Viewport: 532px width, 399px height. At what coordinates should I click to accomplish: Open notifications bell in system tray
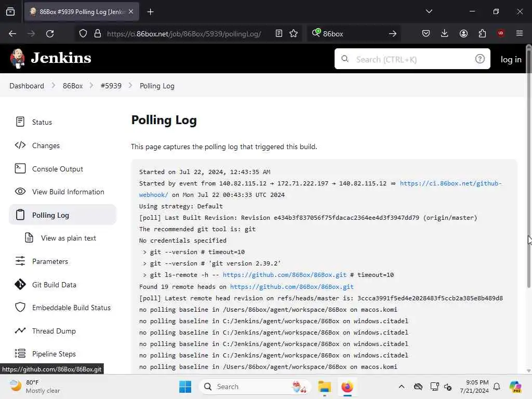point(497,387)
